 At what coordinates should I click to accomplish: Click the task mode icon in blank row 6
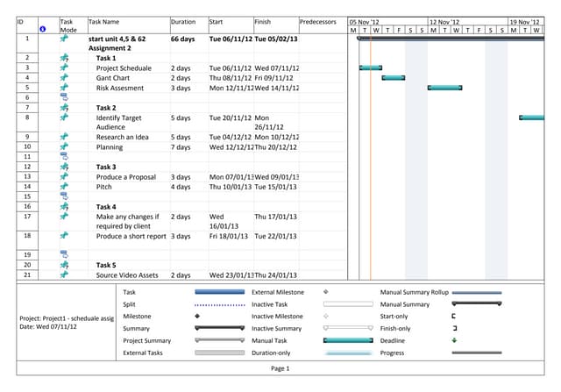pyautogui.click(x=63, y=97)
